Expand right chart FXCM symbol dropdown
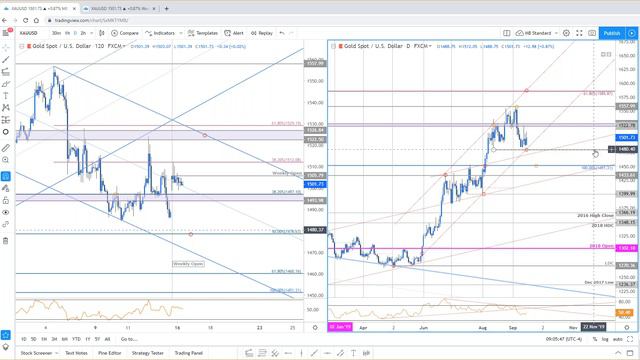640x360 pixels. (x=430, y=47)
